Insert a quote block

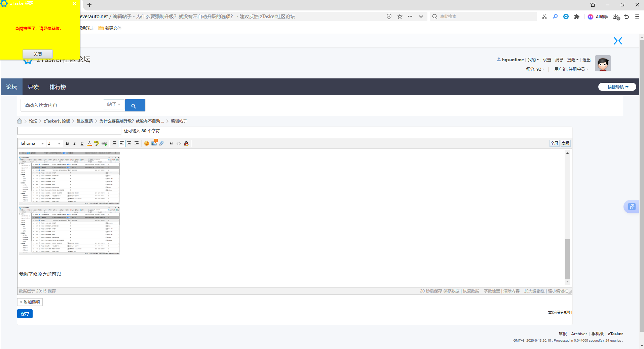pos(172,143)
